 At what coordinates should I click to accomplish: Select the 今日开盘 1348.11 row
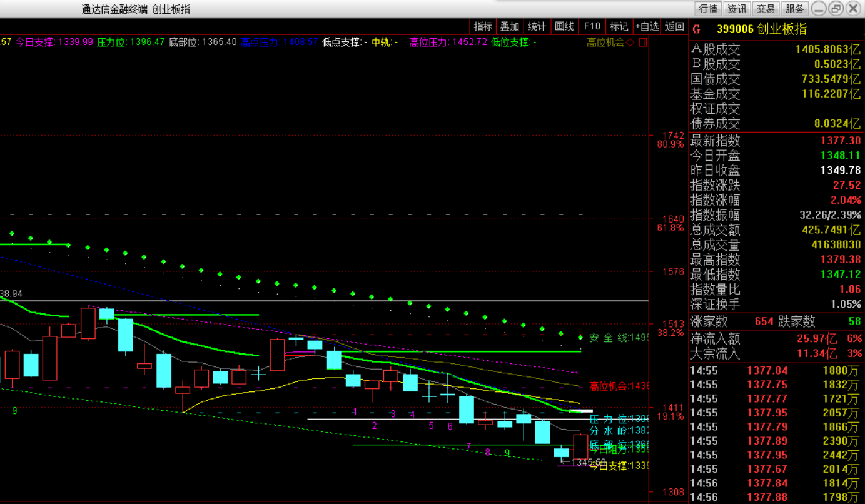[x=776, y=156]
